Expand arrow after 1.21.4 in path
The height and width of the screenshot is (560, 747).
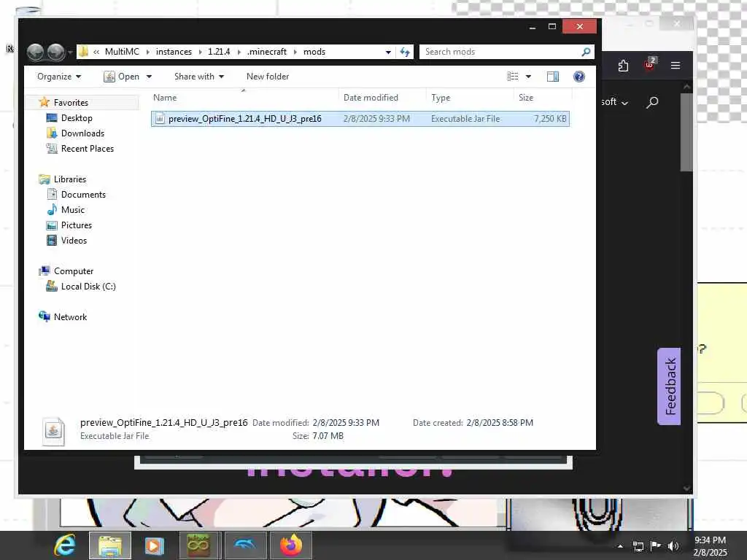coord(239,52)
